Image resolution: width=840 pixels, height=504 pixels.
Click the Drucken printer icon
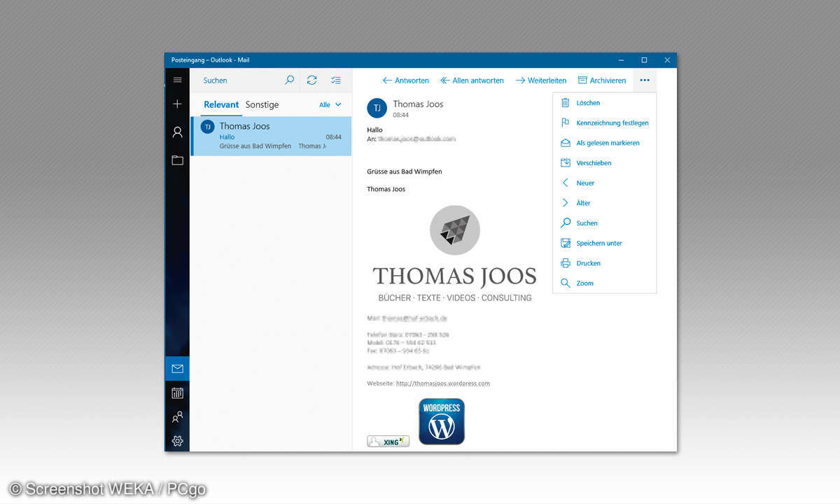point(566,263)
